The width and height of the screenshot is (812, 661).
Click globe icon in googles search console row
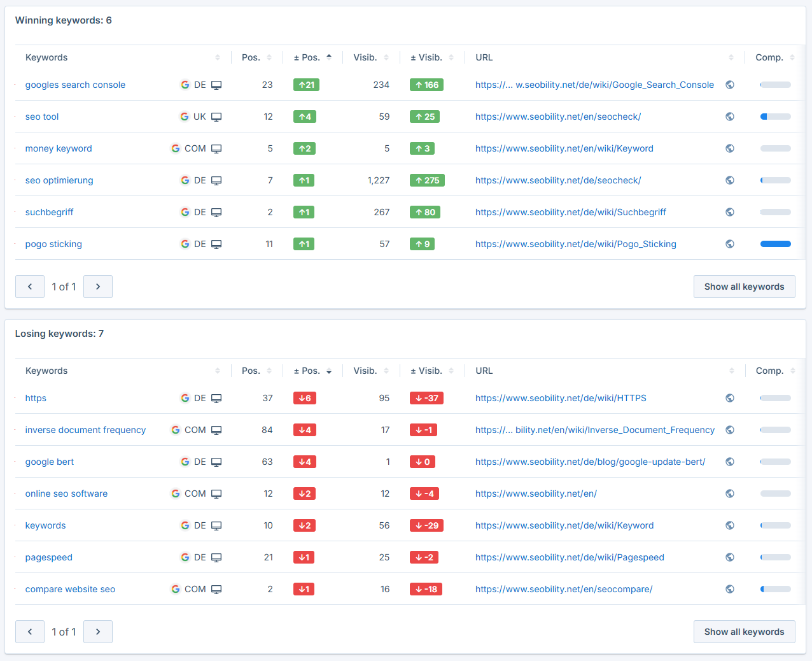[x=730, y=85]
